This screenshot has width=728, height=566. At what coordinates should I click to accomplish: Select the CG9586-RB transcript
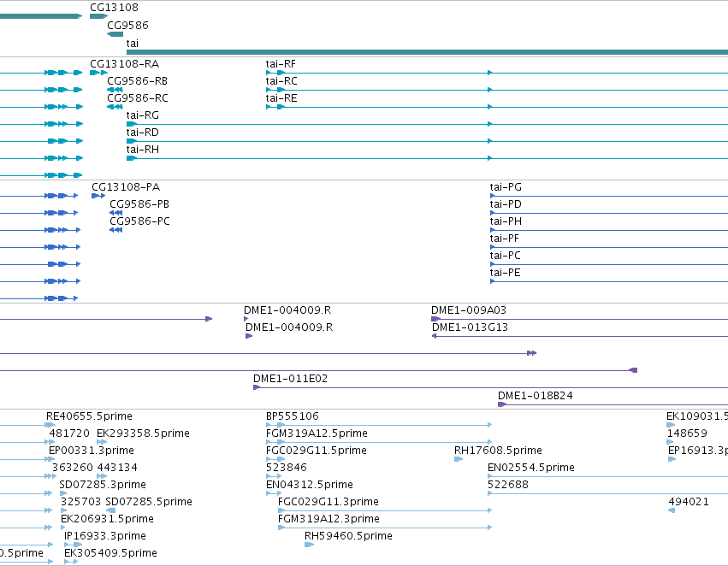click(115, 90)
